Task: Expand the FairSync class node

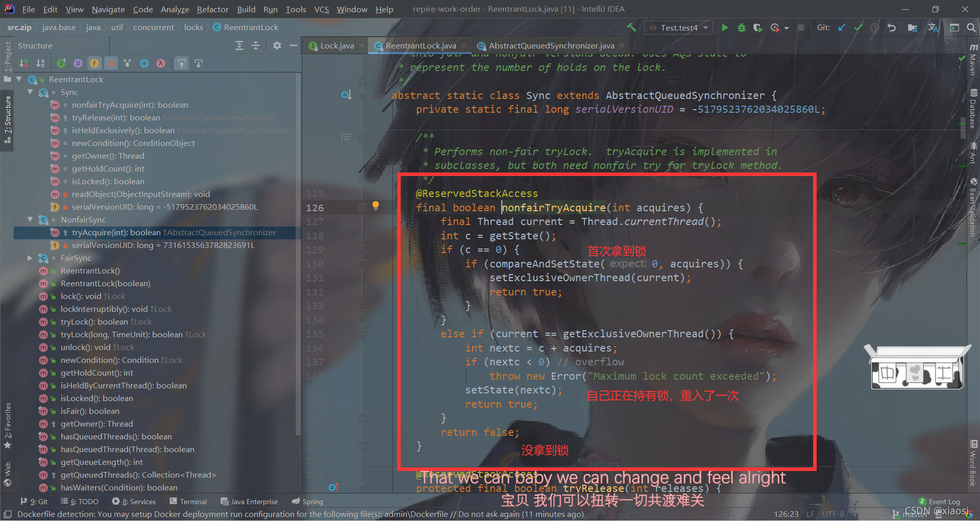Action: pyautogui.click(x=30, y=258)
